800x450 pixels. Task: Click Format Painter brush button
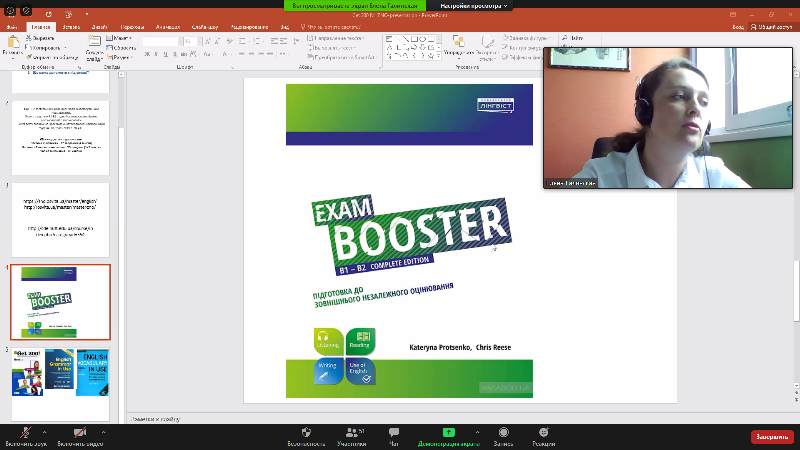tap(52, 58)
